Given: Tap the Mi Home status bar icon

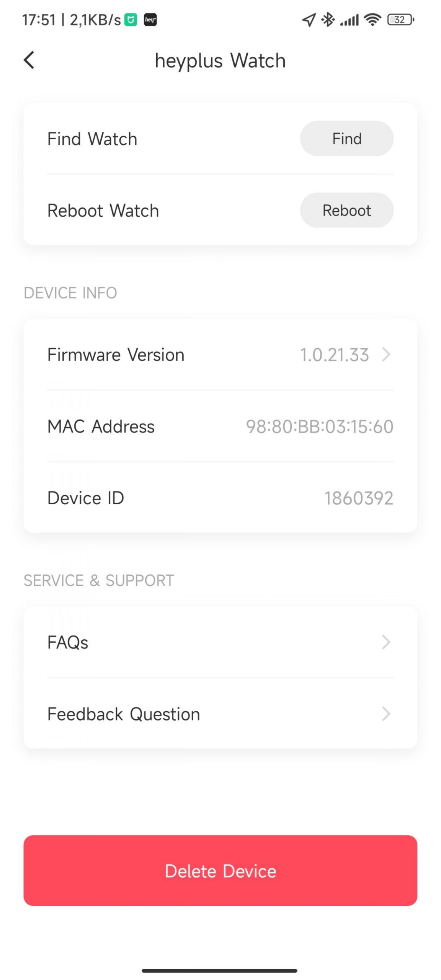Looking at the screenshot, I should [x=131, y=20].
